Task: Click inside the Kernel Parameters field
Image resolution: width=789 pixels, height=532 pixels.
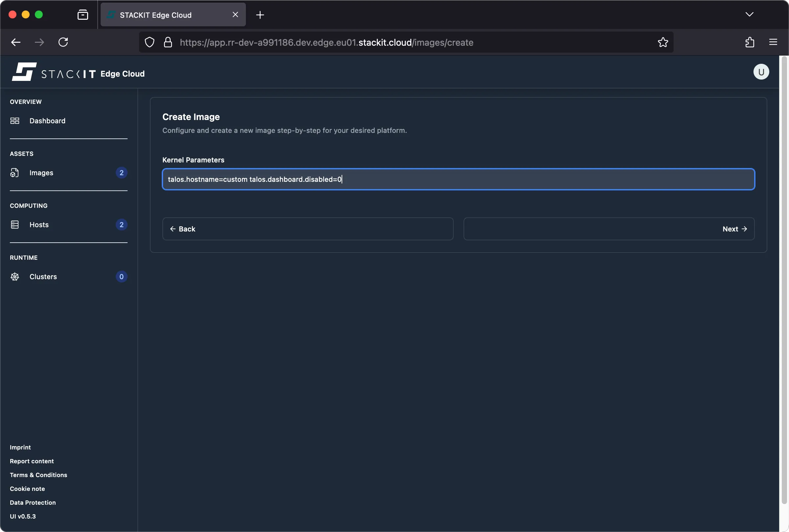Action: [x=458, y=179]
